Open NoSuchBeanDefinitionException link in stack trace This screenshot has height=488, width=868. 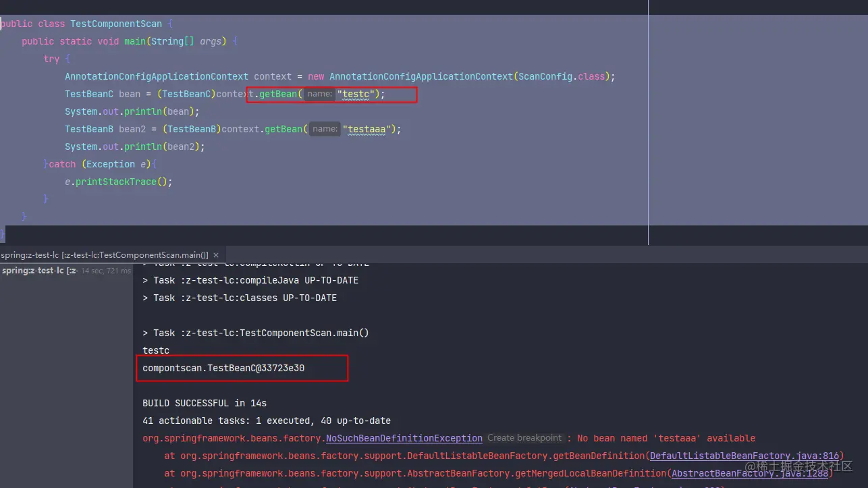coord(404,438)
